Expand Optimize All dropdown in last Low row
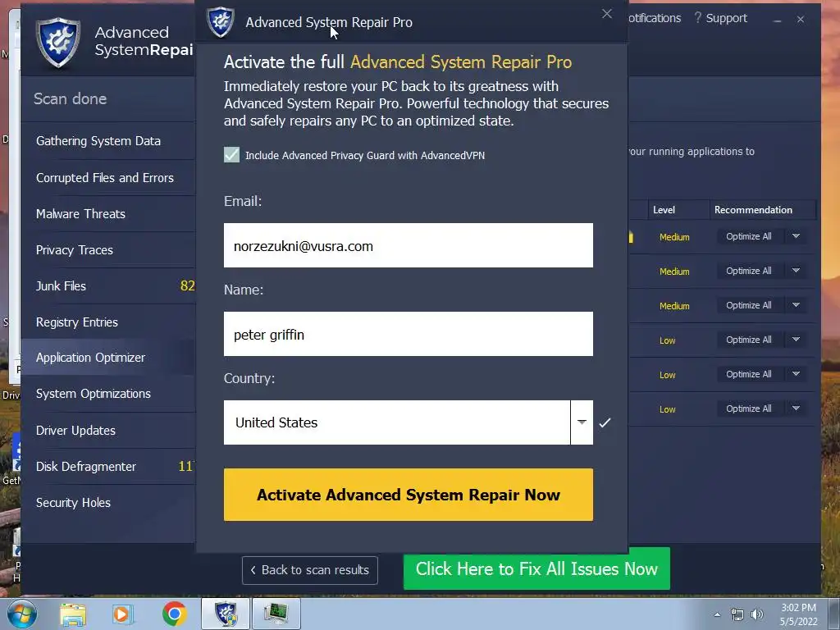 pyautogui.click(x=796, y=409)
